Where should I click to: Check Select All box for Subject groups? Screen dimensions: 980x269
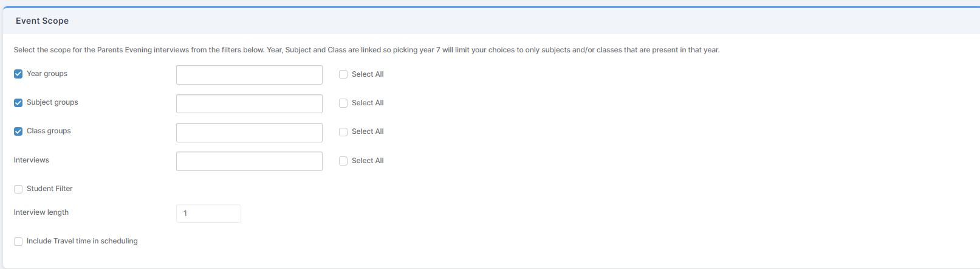(x=343, y=103)
